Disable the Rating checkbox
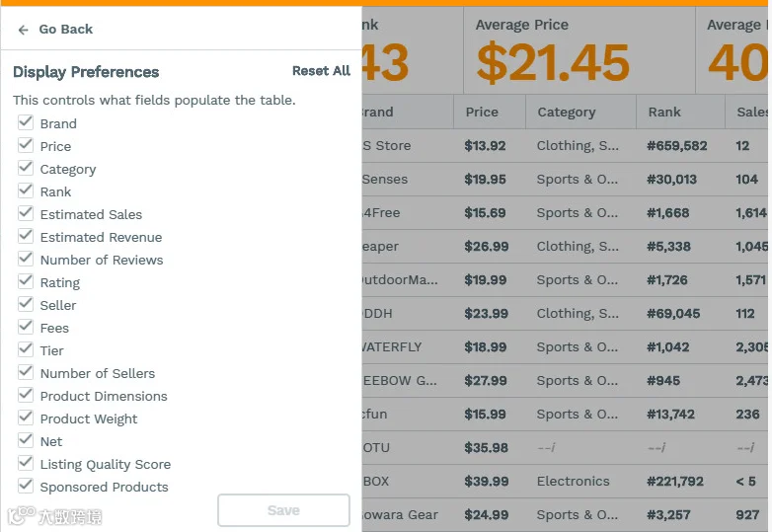This screenshot has width=772, height=532. pyautogui.click(x=26, y=280)
